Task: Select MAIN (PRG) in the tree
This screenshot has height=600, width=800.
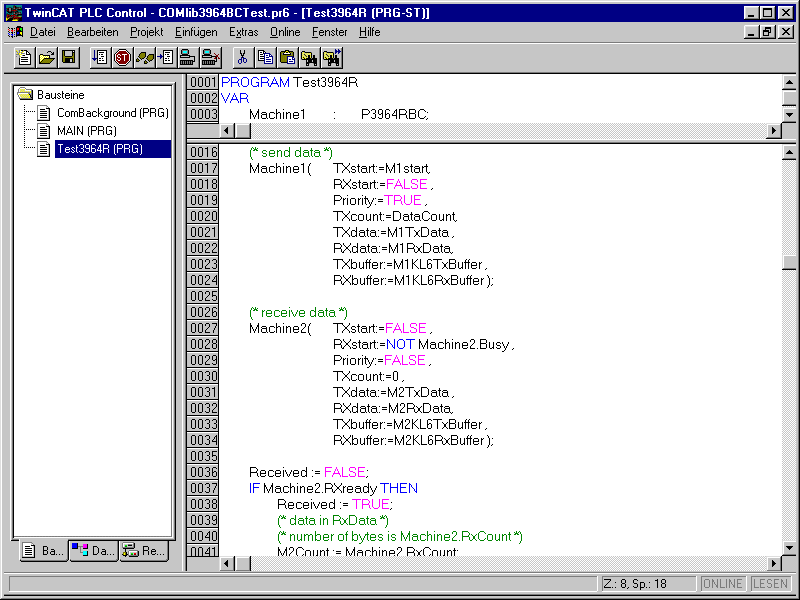Action: (x=87, y=131)
